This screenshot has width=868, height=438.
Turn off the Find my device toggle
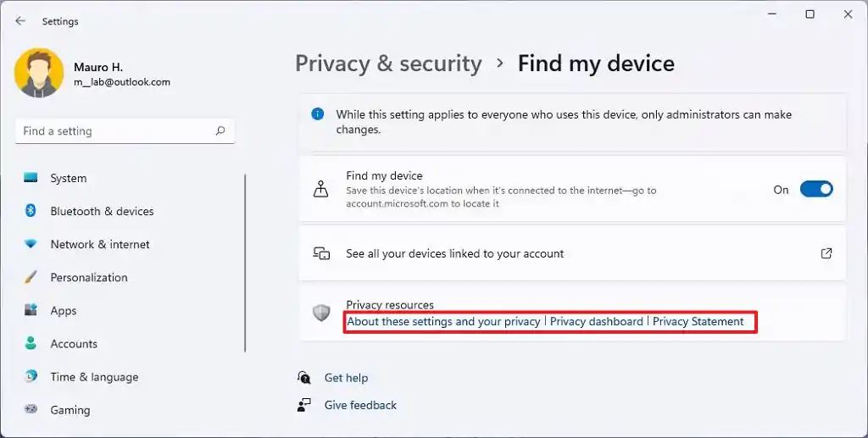(x=816, y=190)
